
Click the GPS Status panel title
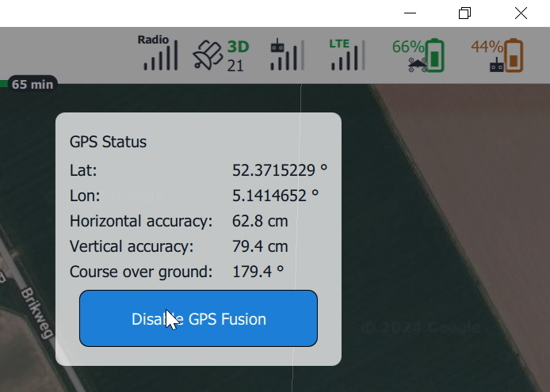108,143
